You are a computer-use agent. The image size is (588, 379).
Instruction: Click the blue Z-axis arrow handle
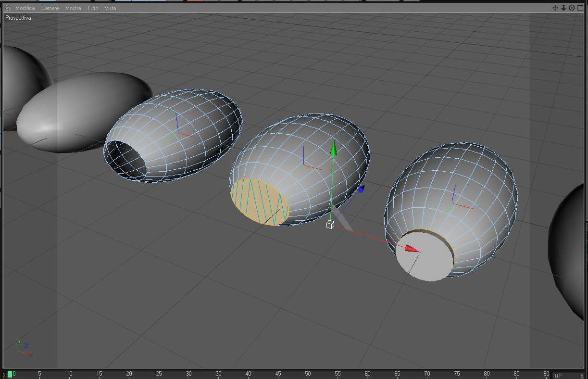click(x=361, y=189)
